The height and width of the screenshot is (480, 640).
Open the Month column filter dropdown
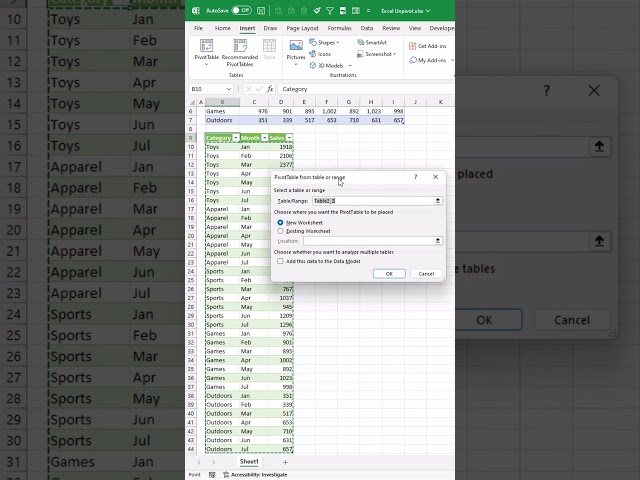[x=264, y=138]
